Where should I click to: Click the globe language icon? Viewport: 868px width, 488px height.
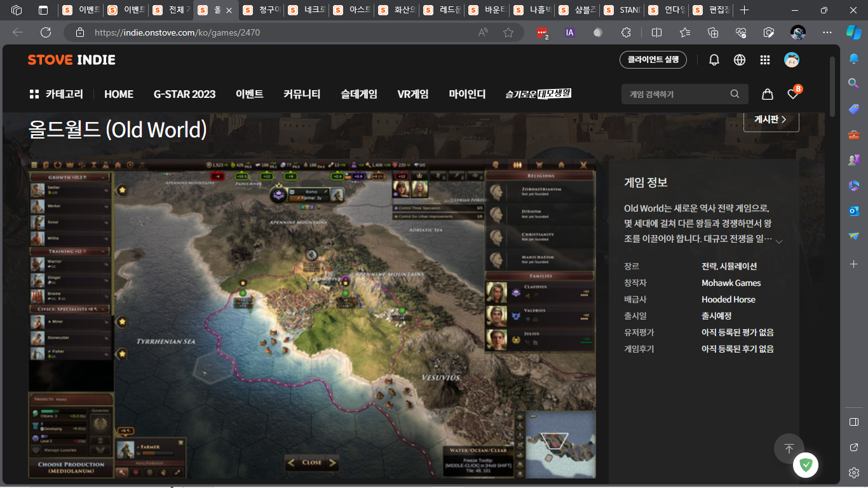pos(740,60)
